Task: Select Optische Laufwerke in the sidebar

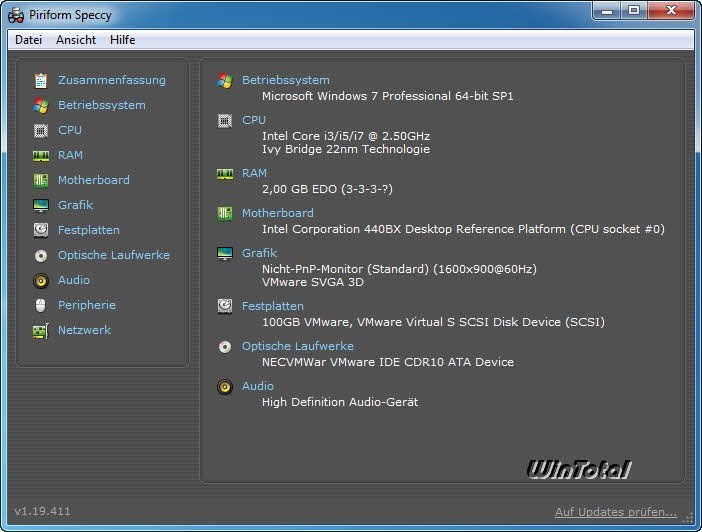Action: [x=114, y=255]
